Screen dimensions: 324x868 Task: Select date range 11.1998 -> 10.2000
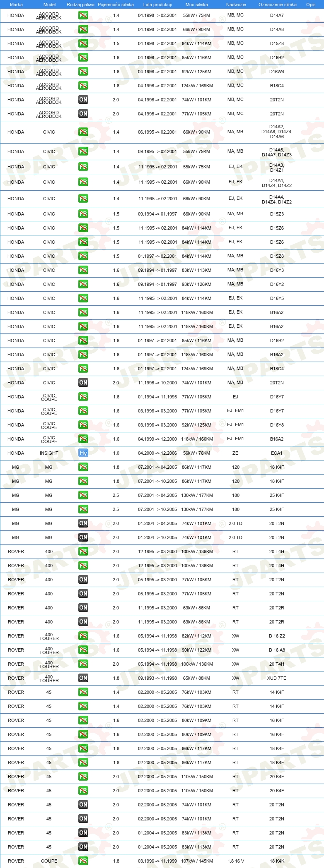tap(157, 383)
